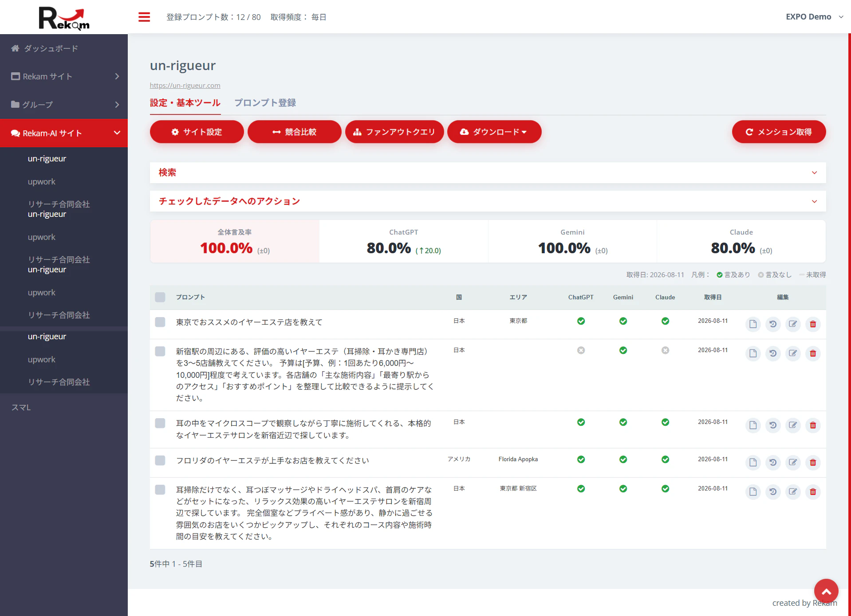
Task: Toggle the red hamburger menu icon
Action: [x=144, y=17]
